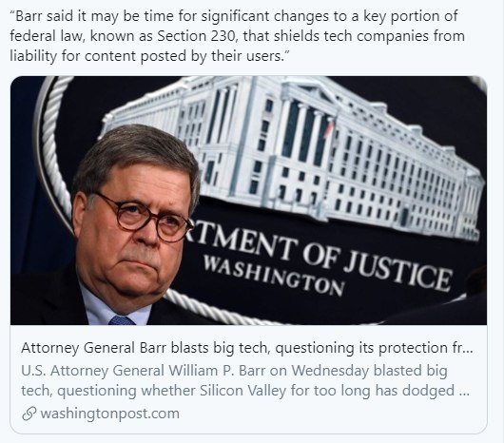The width and height of the screenshot is (504, 443).
Task: Click the first line beginning Barr said it may
Action: (234, 16)
